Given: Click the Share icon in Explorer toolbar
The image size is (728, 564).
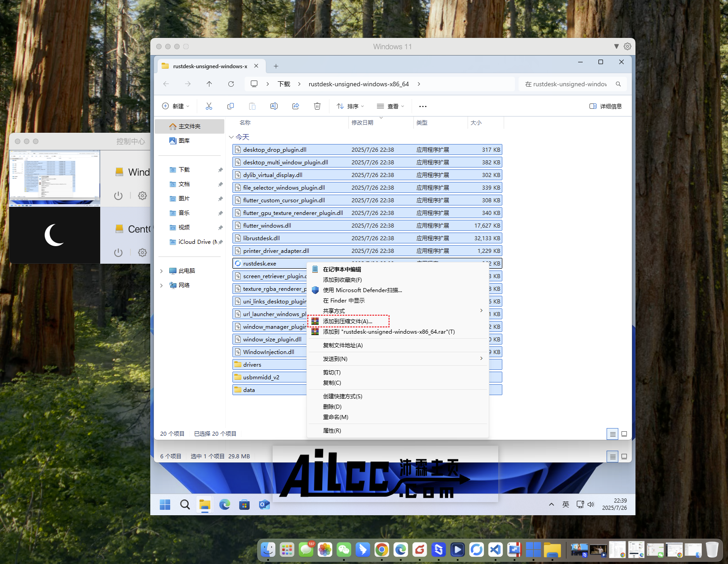Looking at the screenshot, I should (x=296, y=106).
